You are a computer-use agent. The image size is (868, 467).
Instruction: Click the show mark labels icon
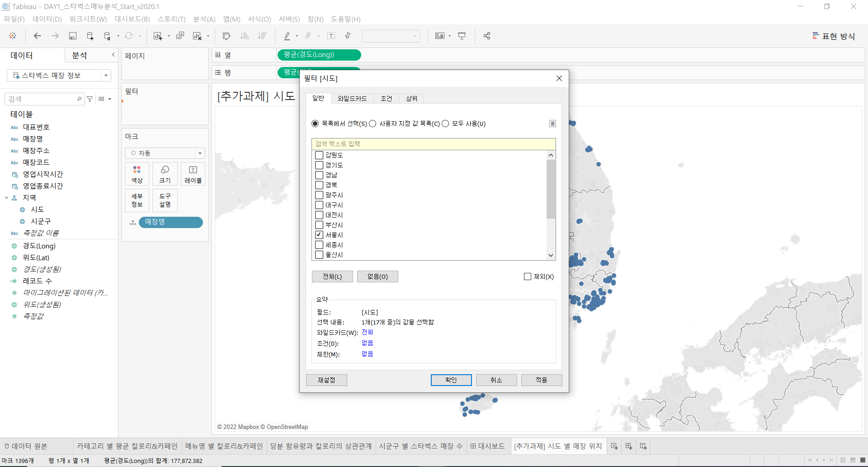331,36
